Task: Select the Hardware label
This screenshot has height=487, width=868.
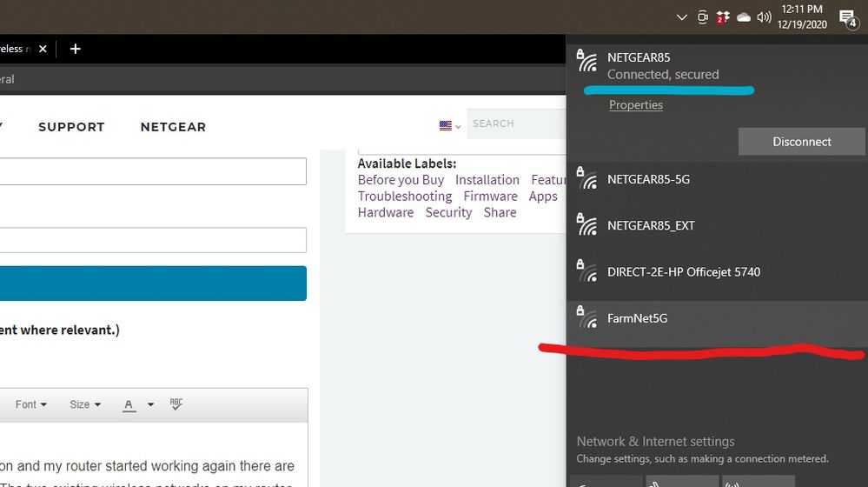Action: click(385, 212)
